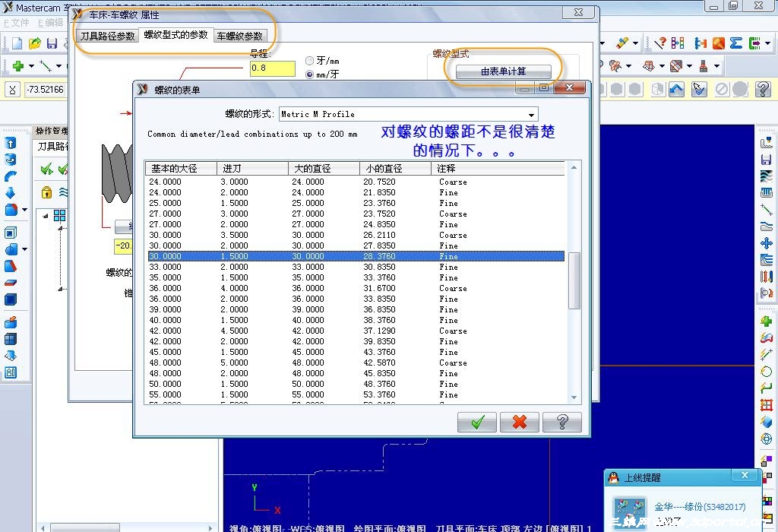Sort by 基本的大径 column header
Image resolution: width=778 pixels, height=532 pixels.
pos(181,168)
